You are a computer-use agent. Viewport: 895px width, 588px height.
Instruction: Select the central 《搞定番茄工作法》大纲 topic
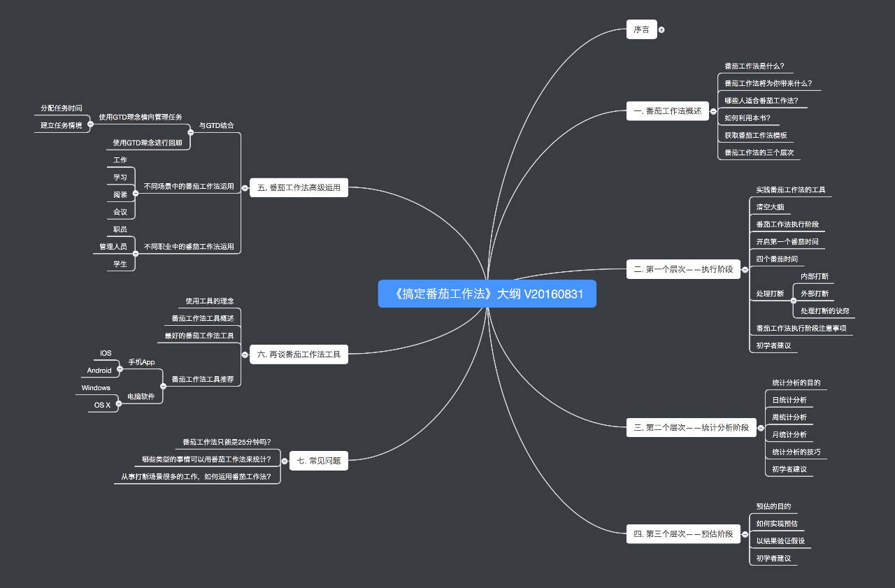[487, 294]
